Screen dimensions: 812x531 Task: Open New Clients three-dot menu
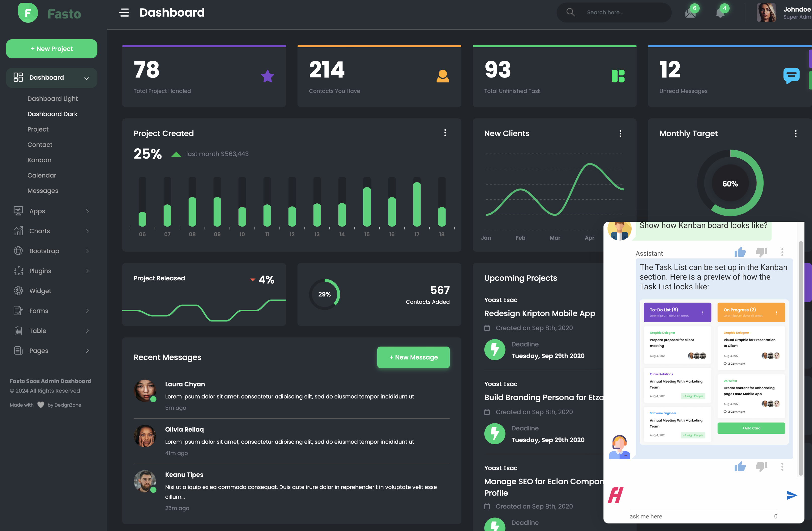point(620,134)
